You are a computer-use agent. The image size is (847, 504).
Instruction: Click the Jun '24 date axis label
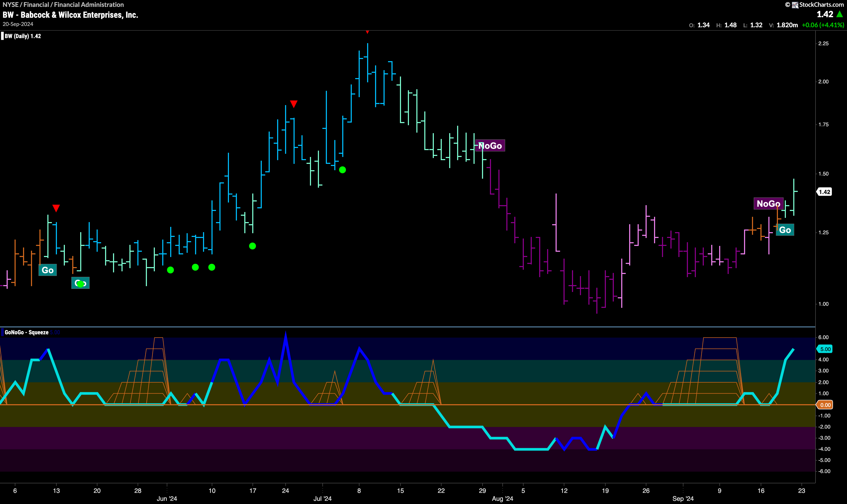coord(167,498)
